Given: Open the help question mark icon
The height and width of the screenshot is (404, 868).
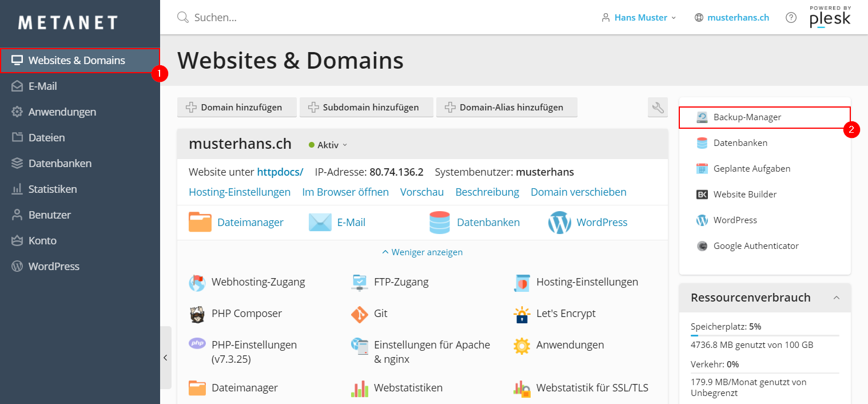Looking at the screenshot, I should click(791, 18).
